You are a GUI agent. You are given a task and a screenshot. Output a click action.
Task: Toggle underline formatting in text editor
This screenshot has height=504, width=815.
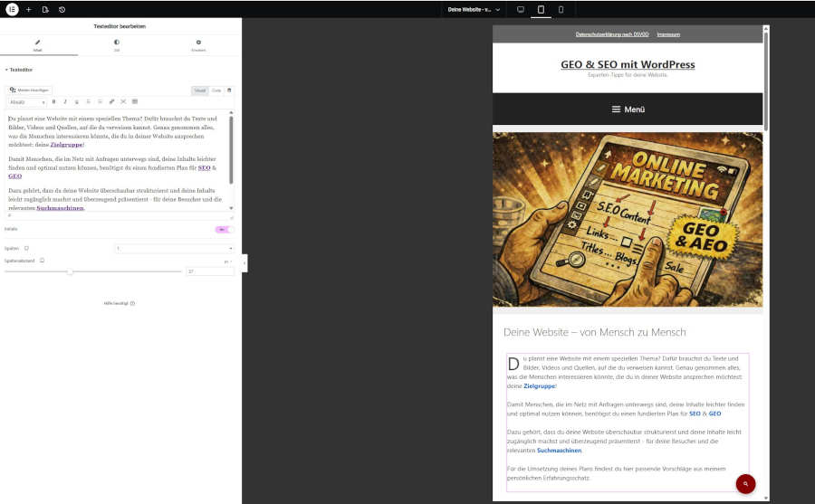(76, 102)
